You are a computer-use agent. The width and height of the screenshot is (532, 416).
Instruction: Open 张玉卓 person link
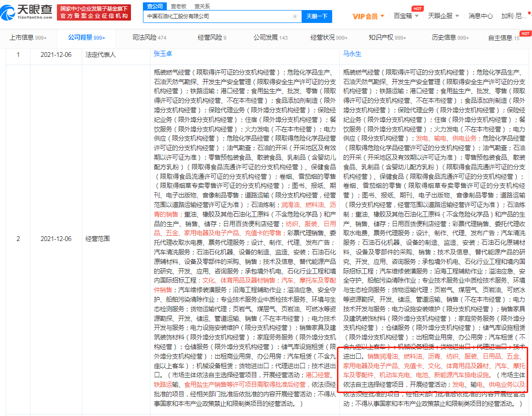(x=163, y=54)
